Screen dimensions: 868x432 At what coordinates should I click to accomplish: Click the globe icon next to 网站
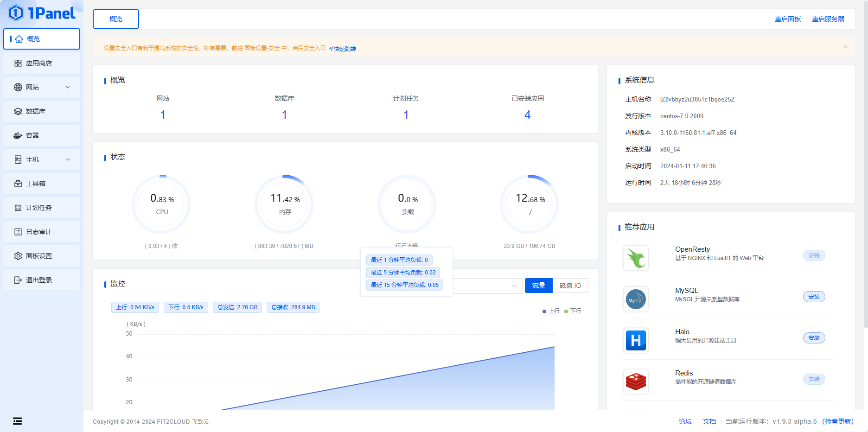tap(18, 87)
